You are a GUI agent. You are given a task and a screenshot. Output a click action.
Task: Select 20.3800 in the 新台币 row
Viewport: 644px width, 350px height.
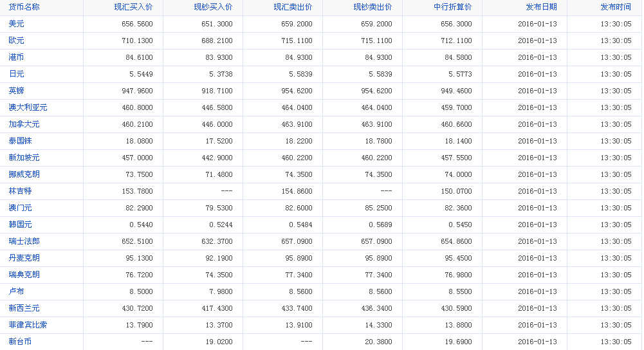(x=378, y=342)
